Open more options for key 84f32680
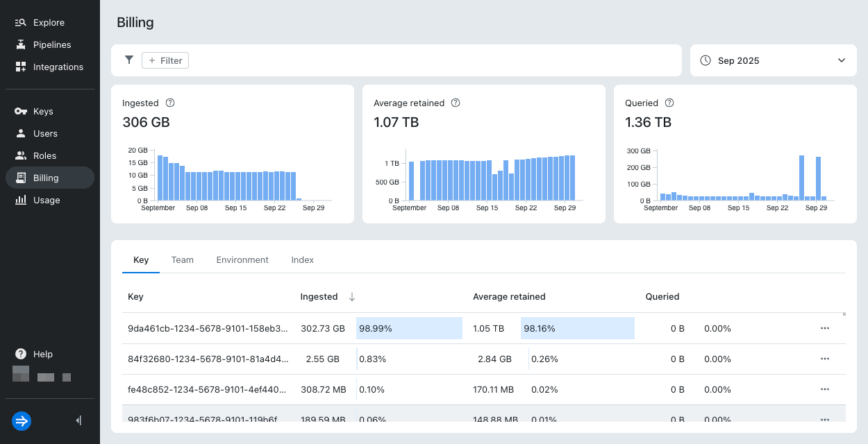The width and height of the screenshot is (868, 444). point(825,359)
